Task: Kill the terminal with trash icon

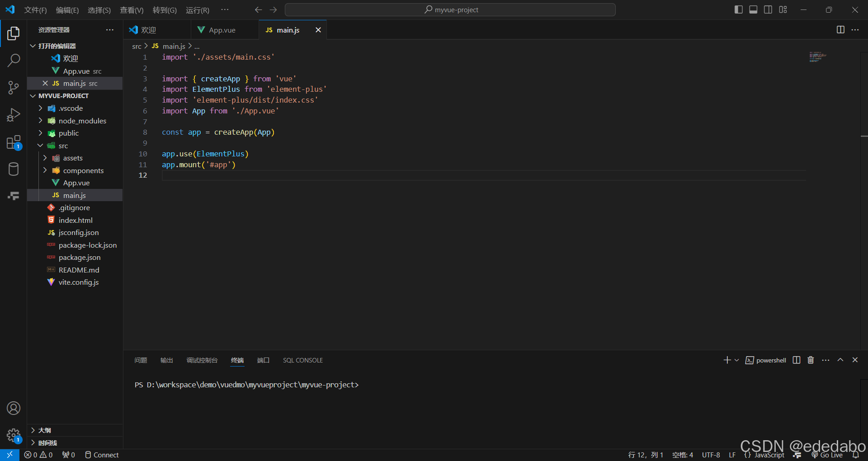Action: click(x=811, y=360)
